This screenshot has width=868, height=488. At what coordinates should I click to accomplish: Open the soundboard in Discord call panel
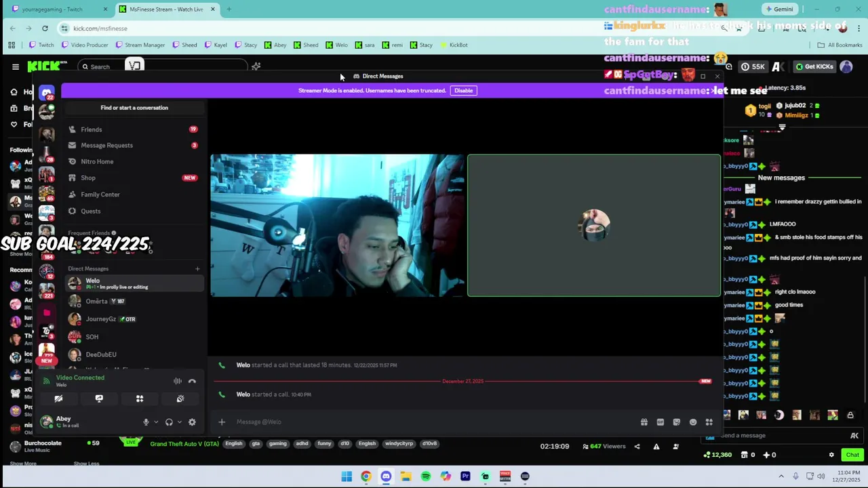pyautogui.click(x=180, y=399)
